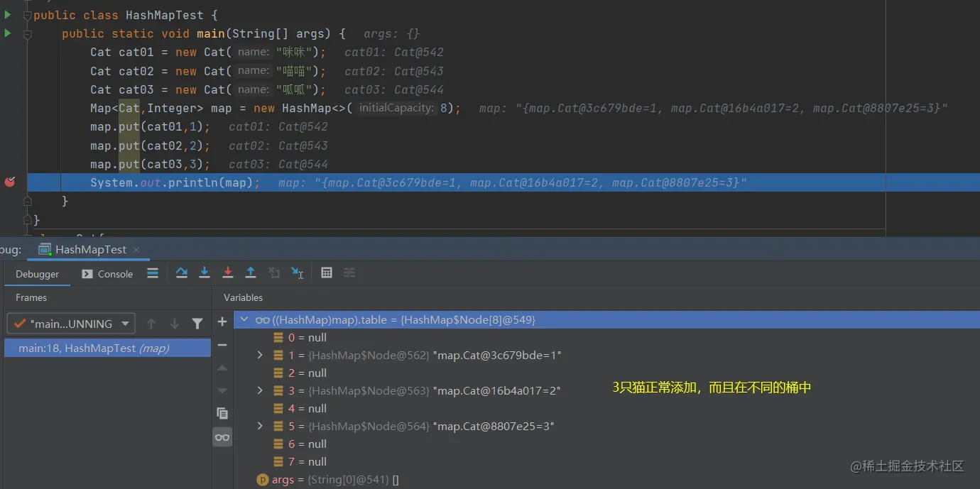This screenshot has width=980, height=489.
Task: Click Drop Frame icon
Action: point(274,273)
